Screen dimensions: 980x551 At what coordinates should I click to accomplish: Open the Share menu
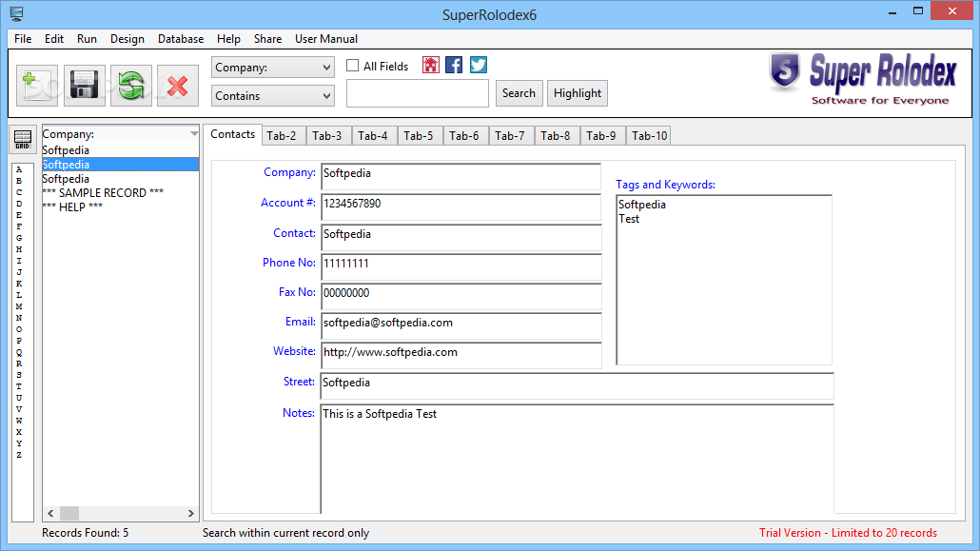point(267,39)
